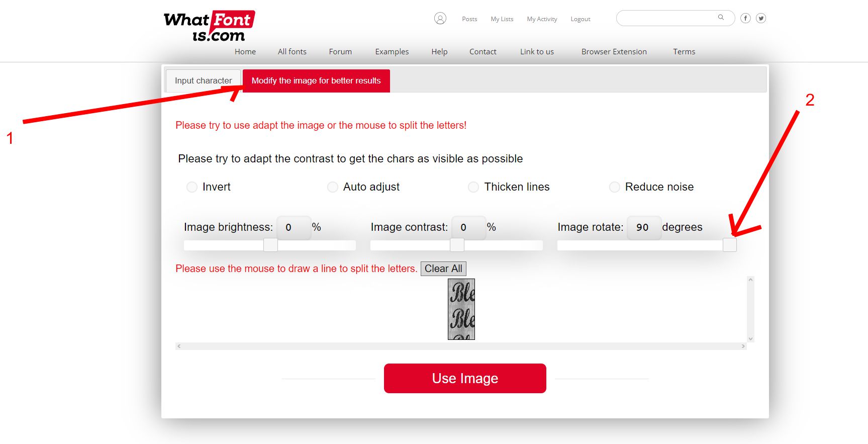Click the search magnifier icon
The width and height of the screenshot is (868, 444).
(x=721, y=18)
